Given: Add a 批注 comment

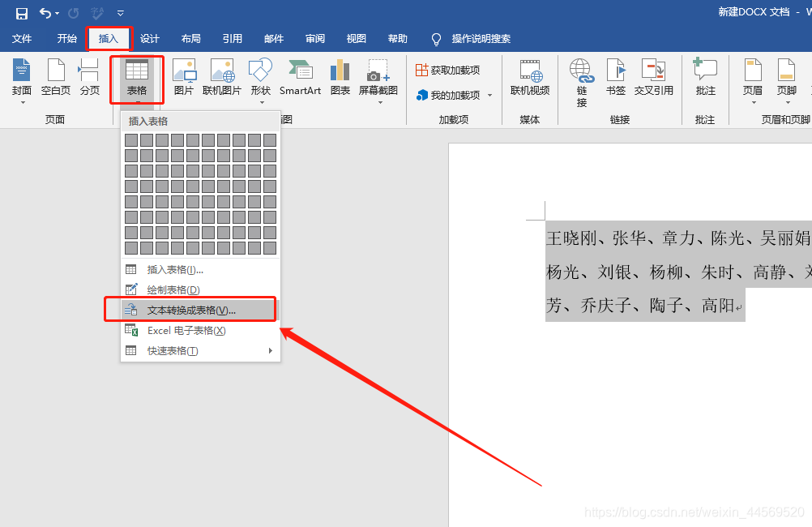Looking at the screenshot, I should click(705, 78).
